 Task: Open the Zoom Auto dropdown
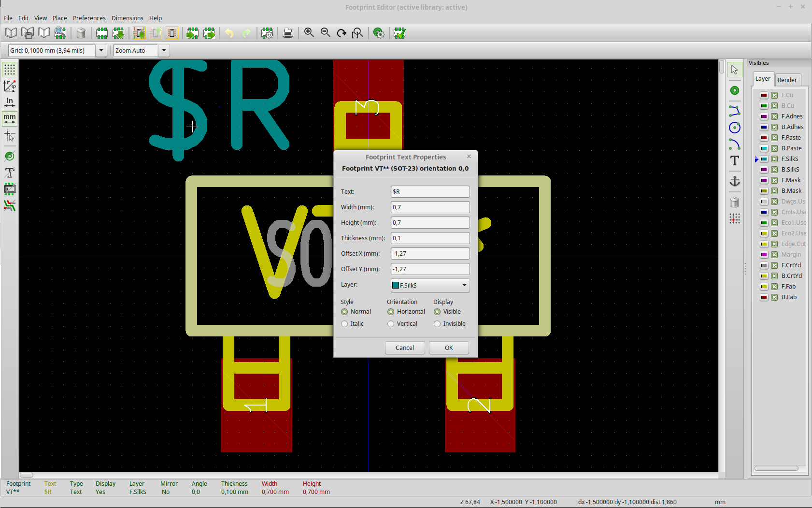(164, 51)
